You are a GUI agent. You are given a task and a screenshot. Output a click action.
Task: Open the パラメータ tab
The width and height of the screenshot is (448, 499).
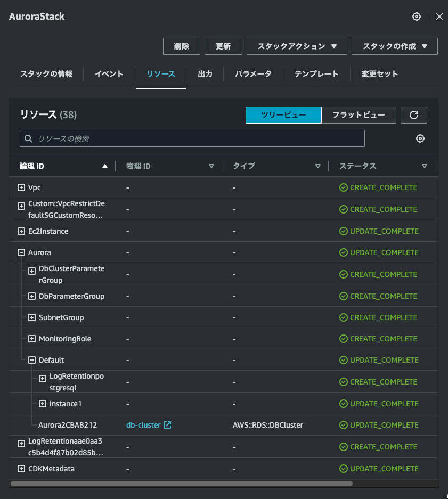click(x=253, y=74)
